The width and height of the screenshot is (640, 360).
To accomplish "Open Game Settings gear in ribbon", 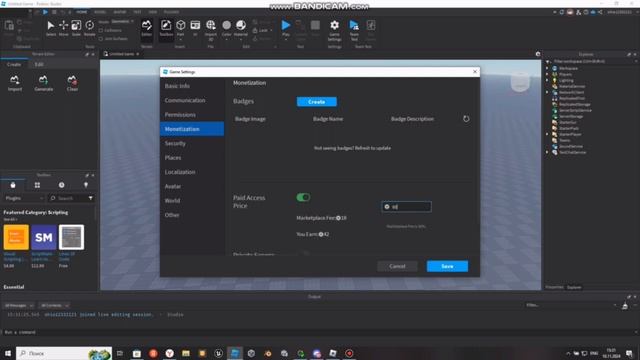I will (334, 29).
